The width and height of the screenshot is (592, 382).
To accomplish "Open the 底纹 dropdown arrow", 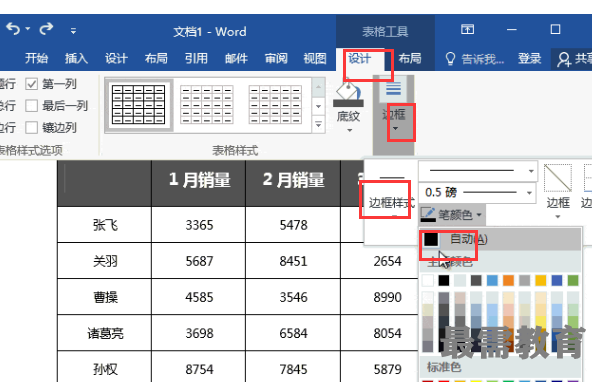I will point(350,130).
